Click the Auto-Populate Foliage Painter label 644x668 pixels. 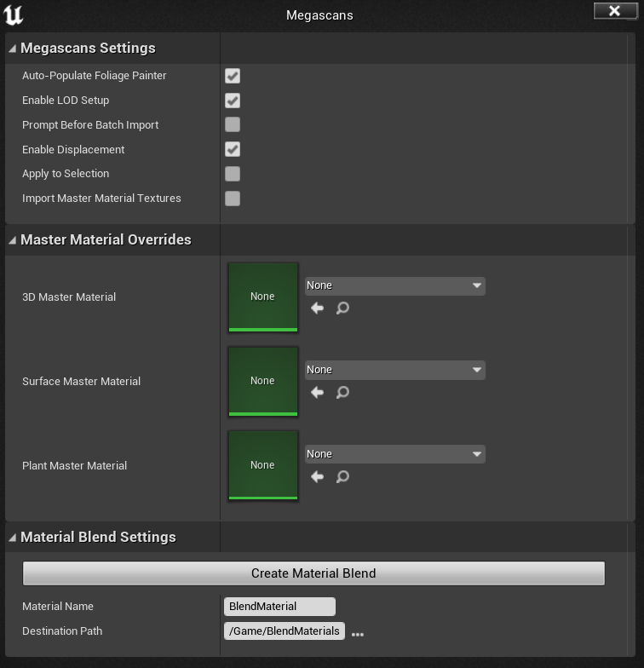tap(94, 76)
